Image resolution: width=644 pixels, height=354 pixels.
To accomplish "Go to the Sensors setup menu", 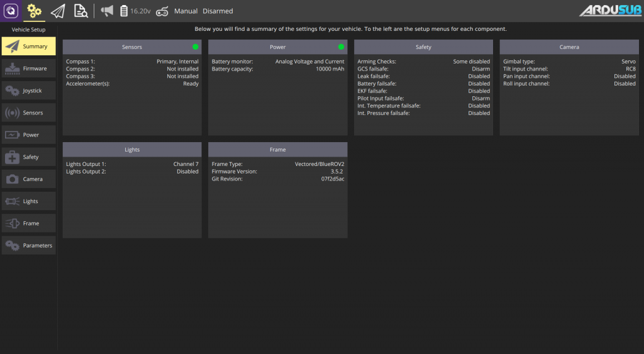I will coord(29,113).
